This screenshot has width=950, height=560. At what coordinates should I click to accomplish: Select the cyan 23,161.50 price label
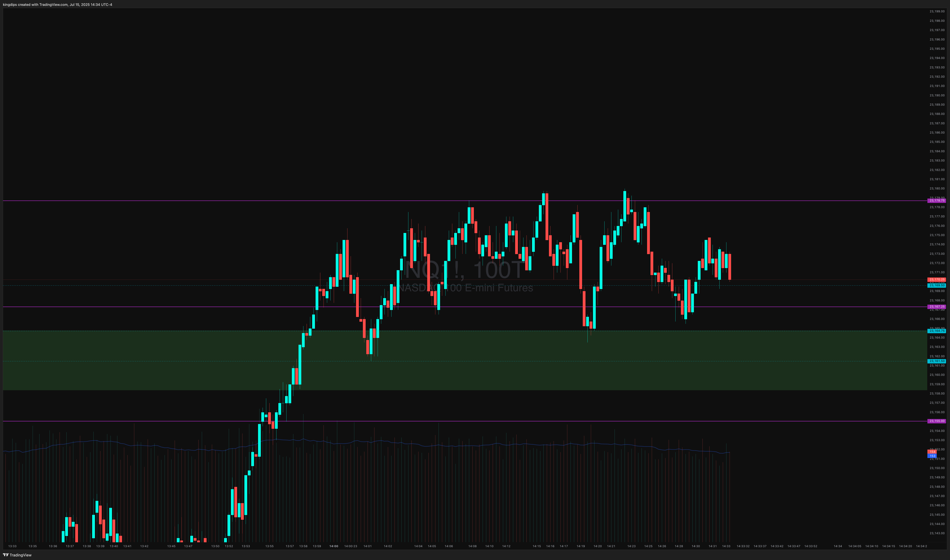pyautogui.click(x=937, y=361)
